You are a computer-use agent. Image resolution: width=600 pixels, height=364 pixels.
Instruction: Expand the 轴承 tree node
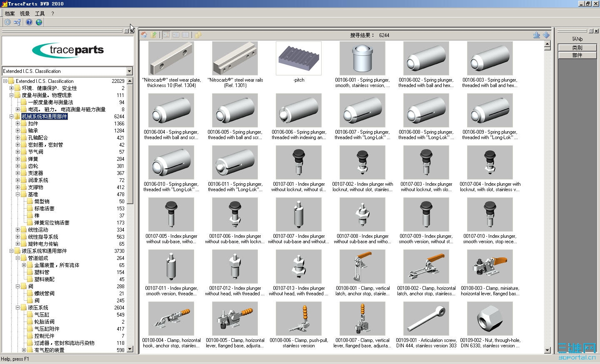[18, 131]
